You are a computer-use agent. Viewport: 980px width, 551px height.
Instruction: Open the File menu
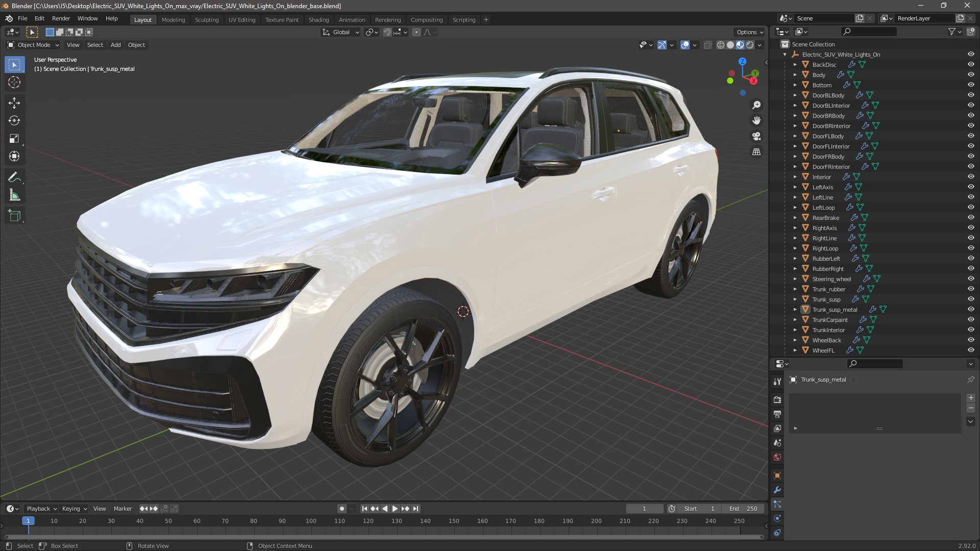[x=22, y=18]
